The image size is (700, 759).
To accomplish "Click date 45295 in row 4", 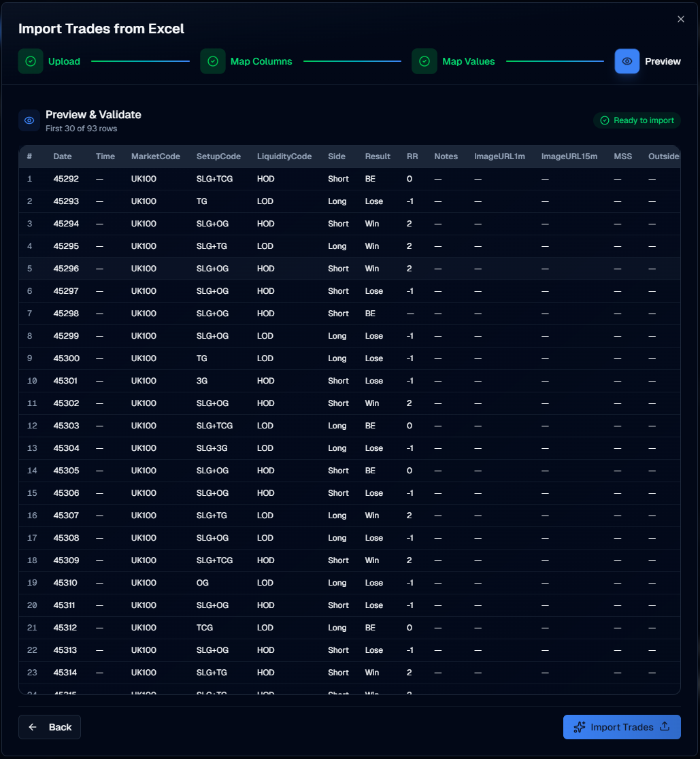I will pyautogui.click(x=66, y=246).
